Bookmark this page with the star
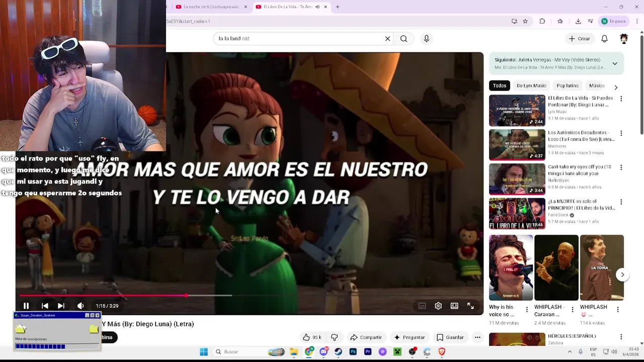644x362 pixels. (x=525, y=21)
